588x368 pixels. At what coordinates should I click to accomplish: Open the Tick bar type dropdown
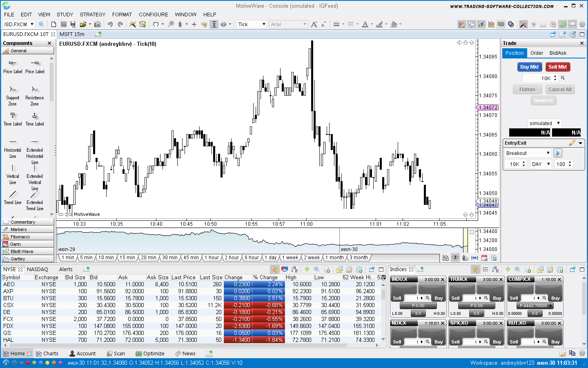(252, 25)
